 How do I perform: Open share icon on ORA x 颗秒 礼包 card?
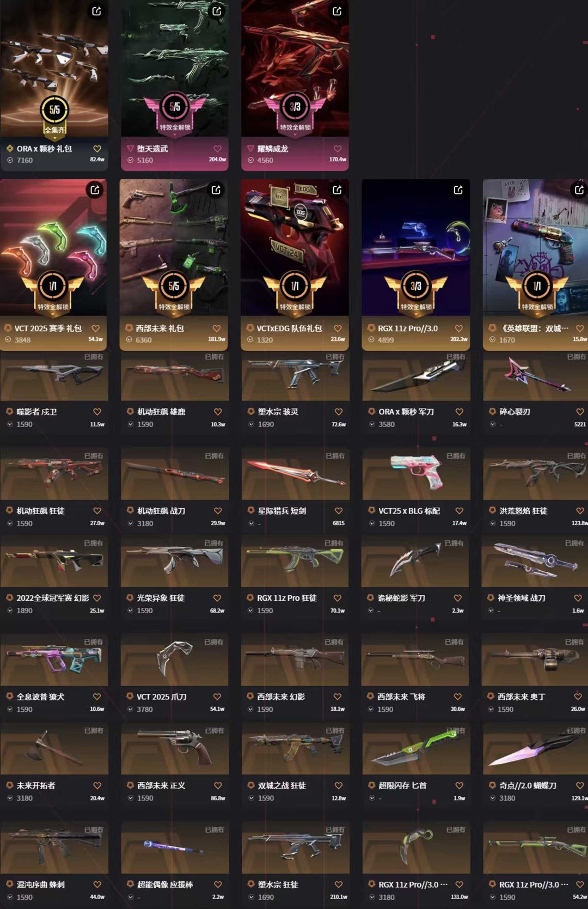click(96, 11)
